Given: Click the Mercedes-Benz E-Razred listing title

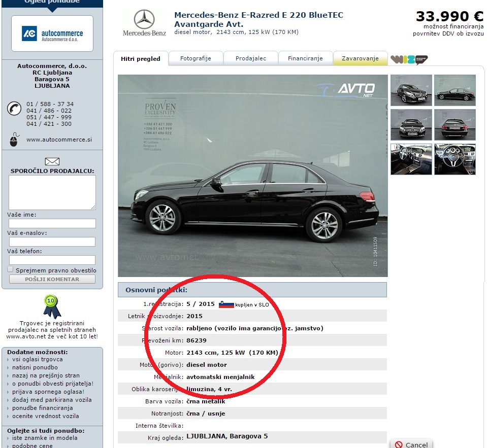Looking at the screenshot, I should 258,19.
